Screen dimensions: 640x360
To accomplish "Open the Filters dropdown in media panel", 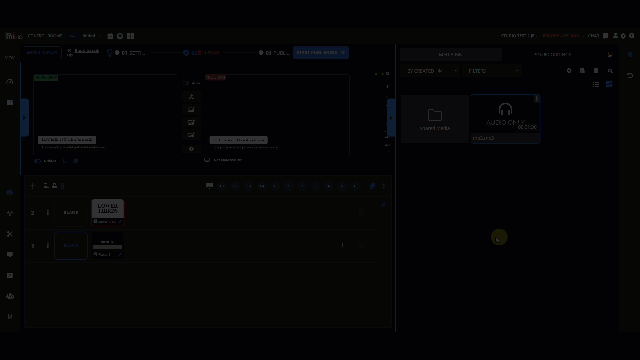I will click(492, 71).
